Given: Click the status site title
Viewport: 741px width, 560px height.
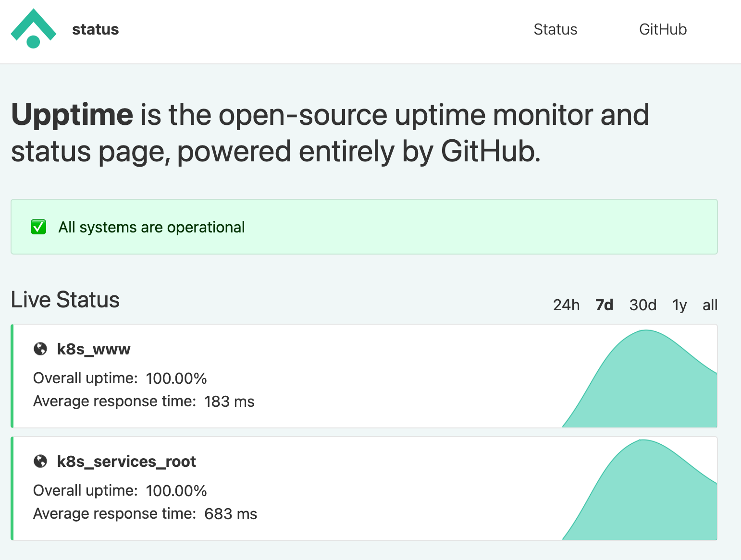Looking at the screenshot, I should 96,29.
